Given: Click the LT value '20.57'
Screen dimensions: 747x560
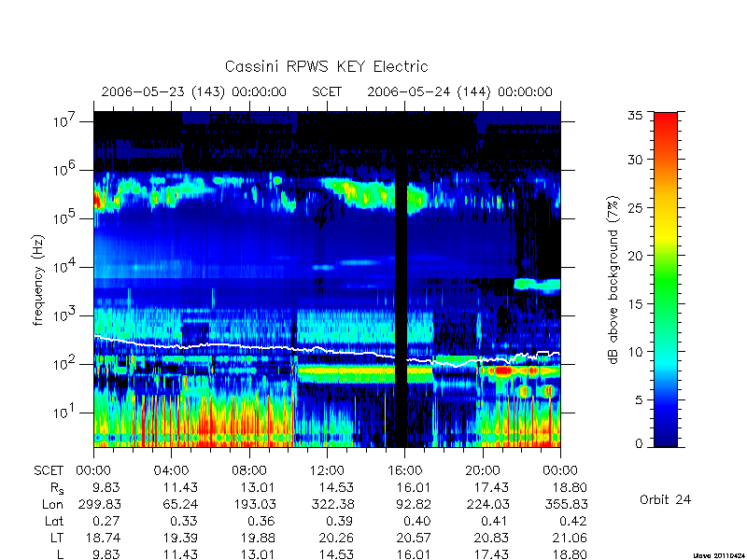Looking at the screenshot, I should pyautogui.click(x=414, y=538).
